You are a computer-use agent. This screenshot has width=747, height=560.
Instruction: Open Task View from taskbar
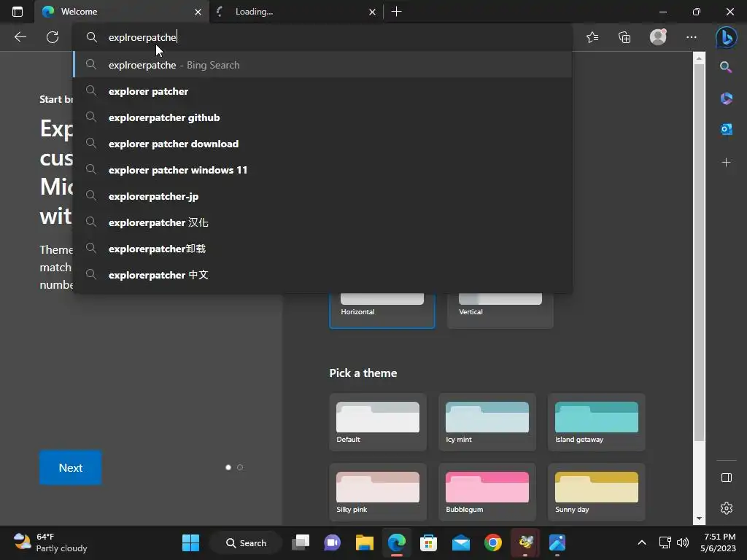click(301, 542)
